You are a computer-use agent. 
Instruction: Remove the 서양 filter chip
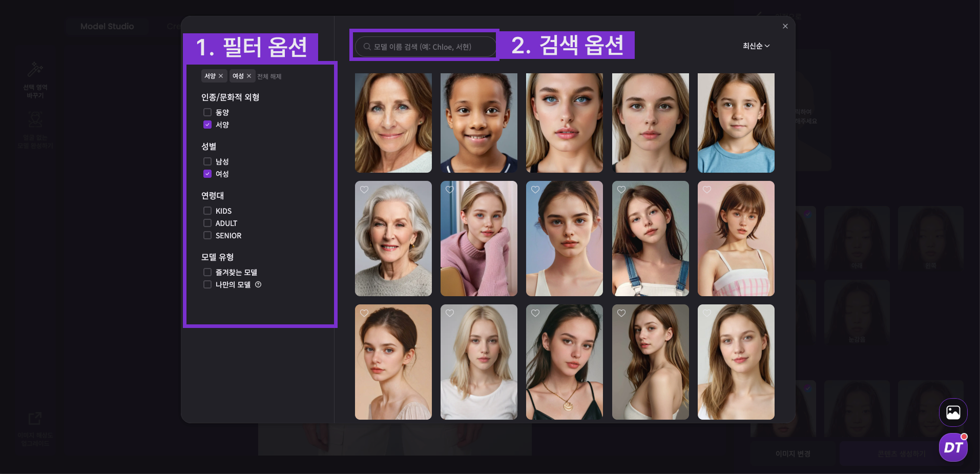221,76
